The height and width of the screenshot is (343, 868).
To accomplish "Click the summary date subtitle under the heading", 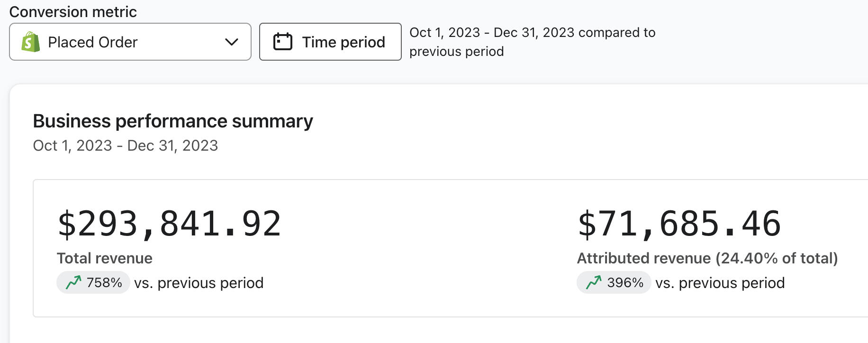I will (126, 145).
